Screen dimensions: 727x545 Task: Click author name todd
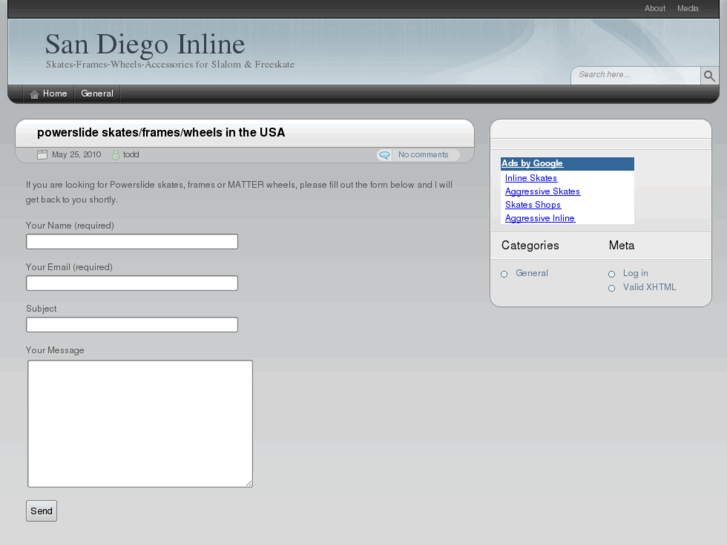pos(131,155)
